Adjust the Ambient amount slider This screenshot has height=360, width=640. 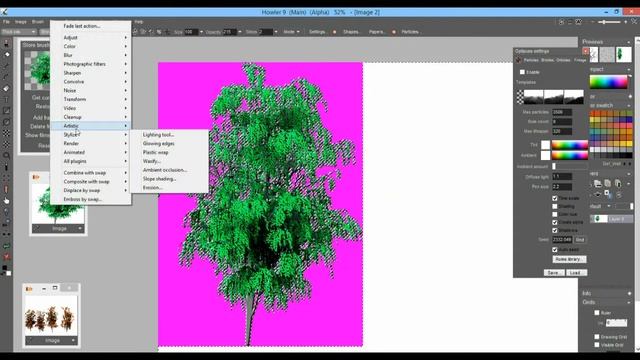pos(570,166)
